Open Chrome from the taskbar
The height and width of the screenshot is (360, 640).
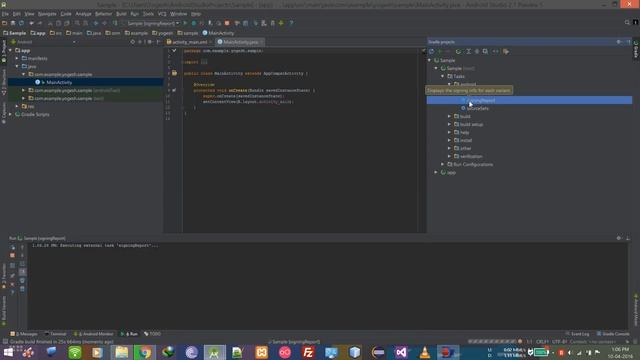144,352
